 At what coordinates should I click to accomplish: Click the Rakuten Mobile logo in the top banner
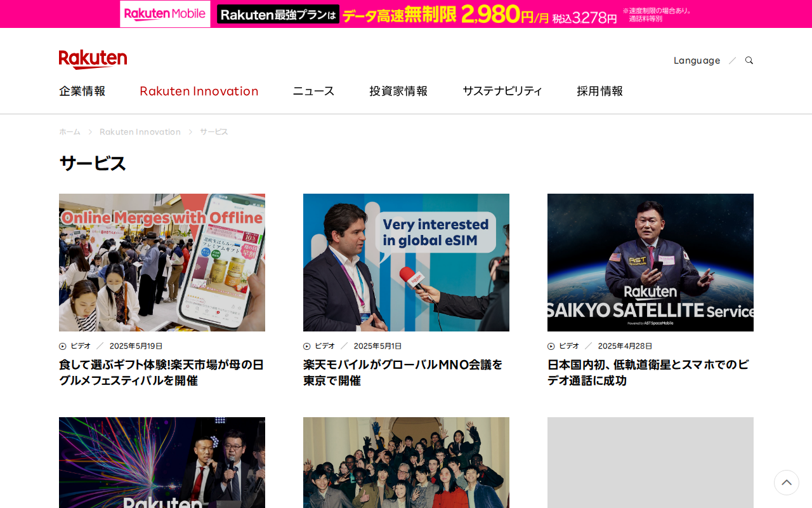tap(165, 13)
